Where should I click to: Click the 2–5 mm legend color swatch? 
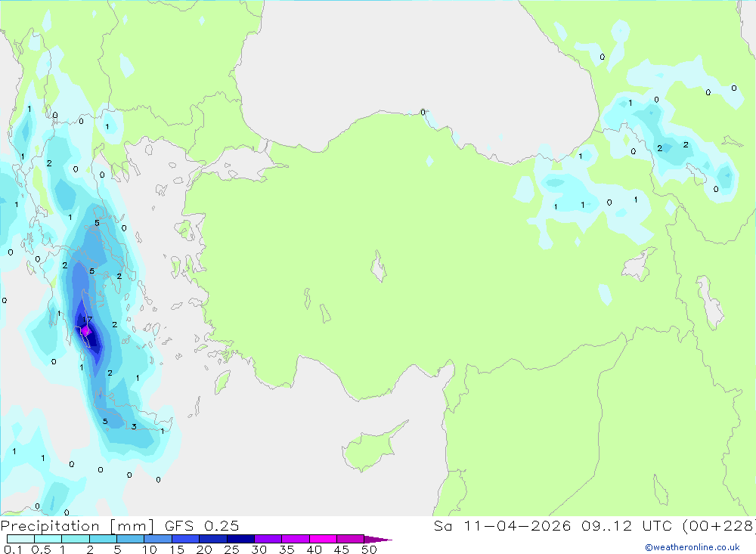[103, 539]
